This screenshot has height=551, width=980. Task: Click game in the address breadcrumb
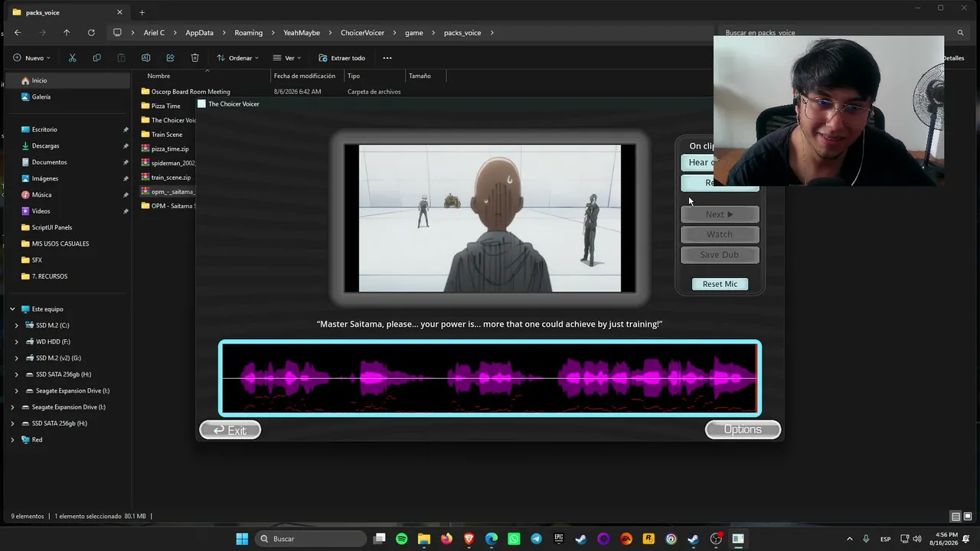point(413,33)
